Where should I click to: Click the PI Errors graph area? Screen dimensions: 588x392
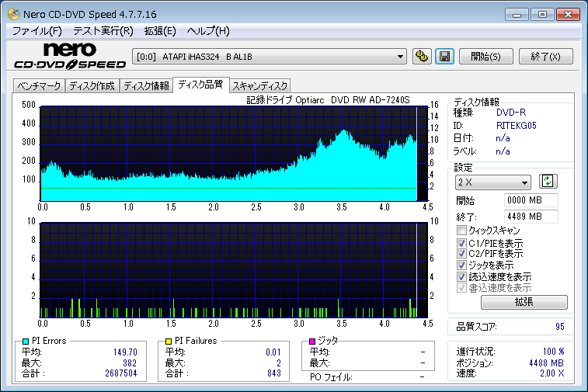pos(234,154)
